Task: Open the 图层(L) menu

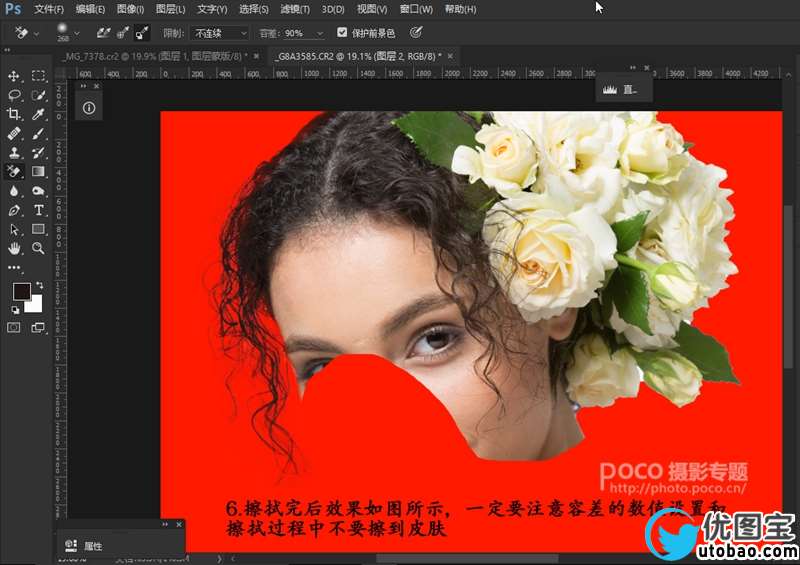Action: tap(171, 9)
